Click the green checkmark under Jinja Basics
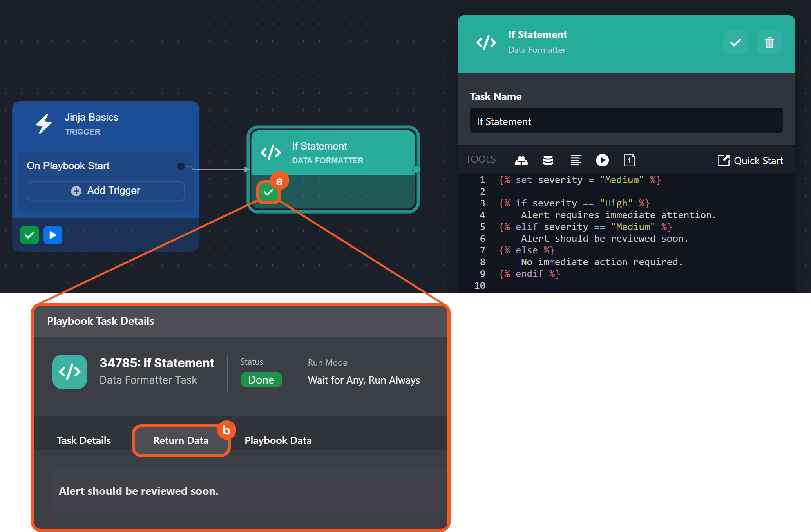The height and width of the screenshot is (532, 811). click(x=29, y=235)
